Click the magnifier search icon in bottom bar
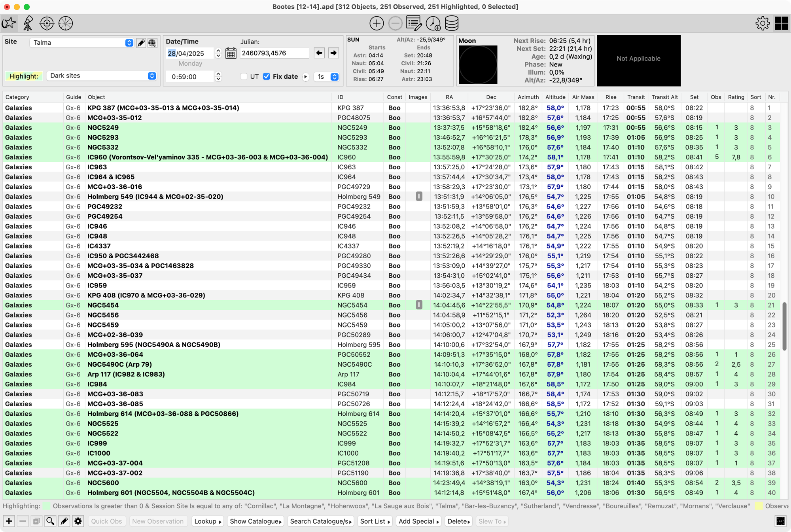 tap(50, 521)
